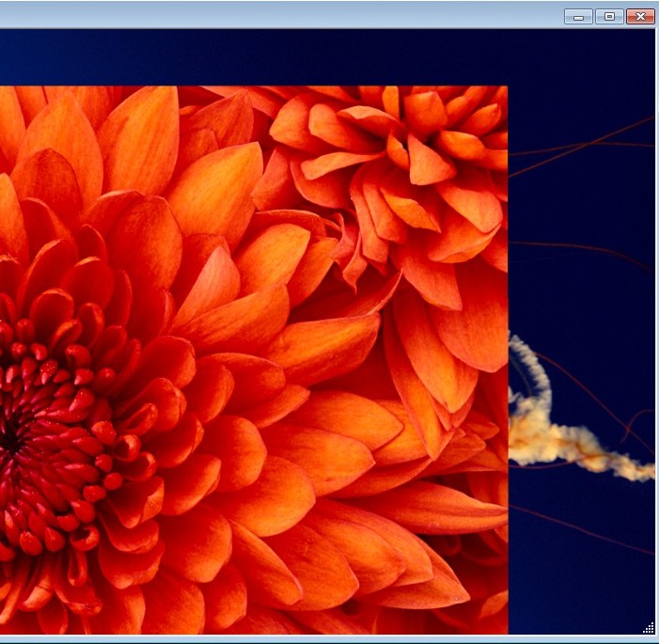Close the image viewer window
The image size is (659, 644).
click(640, 17)
